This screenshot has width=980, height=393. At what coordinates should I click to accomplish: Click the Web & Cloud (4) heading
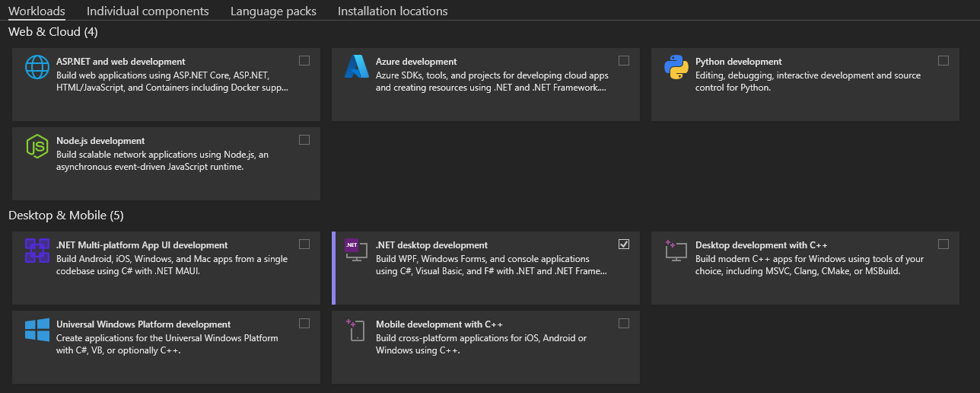point(53,32)
